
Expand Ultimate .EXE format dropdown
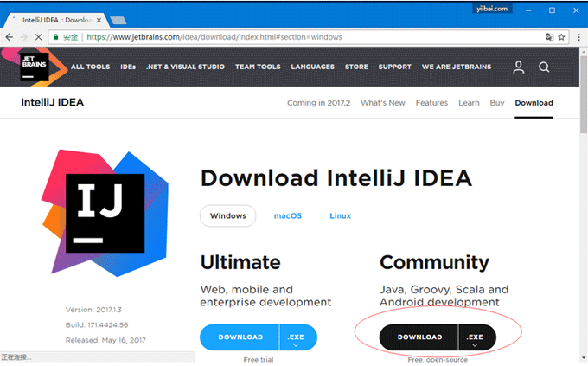tap(298, 338)
